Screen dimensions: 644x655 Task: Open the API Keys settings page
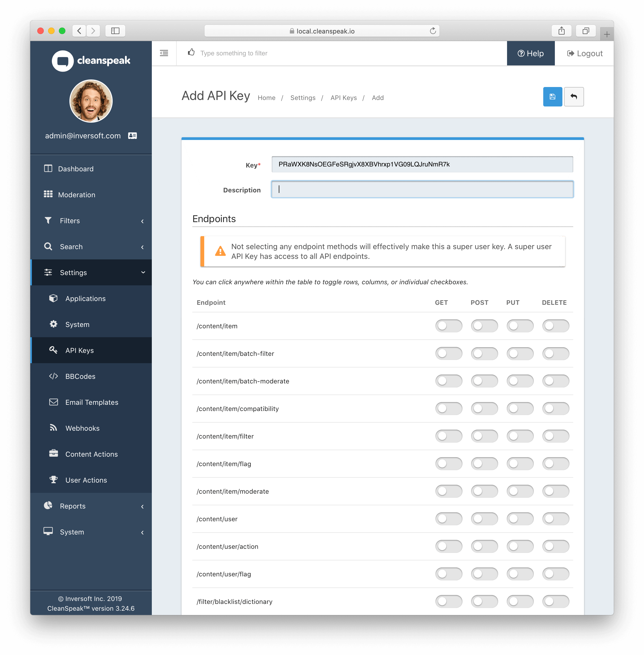(78, 350)
